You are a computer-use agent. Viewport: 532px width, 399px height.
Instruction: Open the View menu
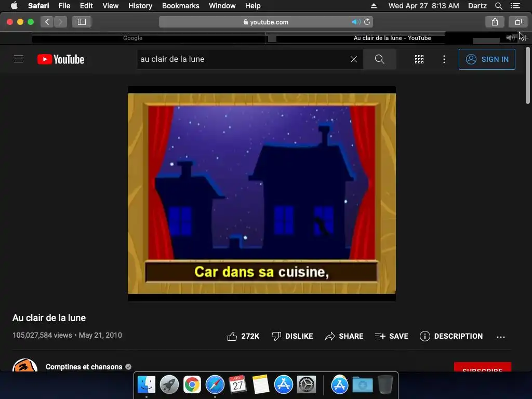coord(110,6)
